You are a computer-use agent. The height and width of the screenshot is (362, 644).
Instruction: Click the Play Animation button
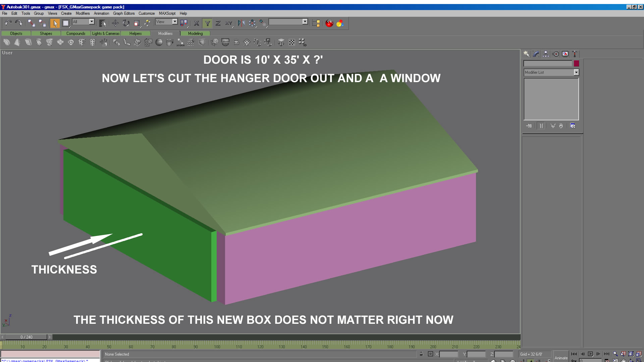pyautogui.click(x=590, y=354)
